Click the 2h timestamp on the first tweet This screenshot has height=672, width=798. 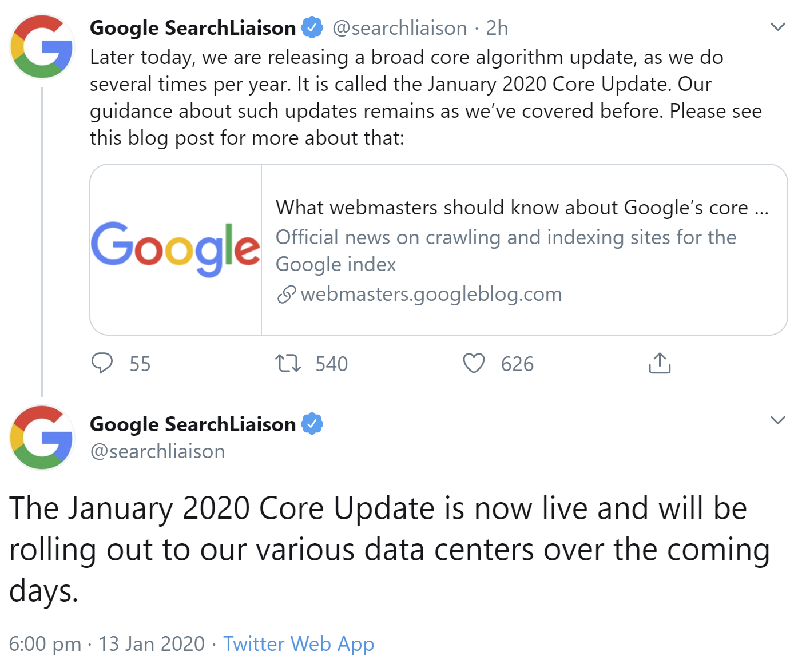click(497, 27)
